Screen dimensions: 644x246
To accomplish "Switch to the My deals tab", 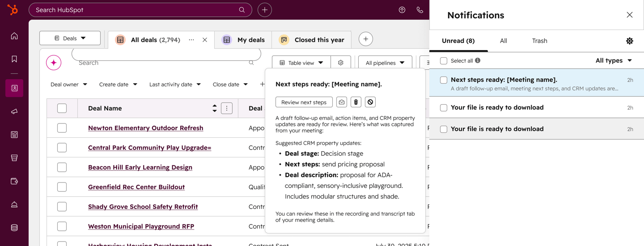I will (x=244, y=40).
